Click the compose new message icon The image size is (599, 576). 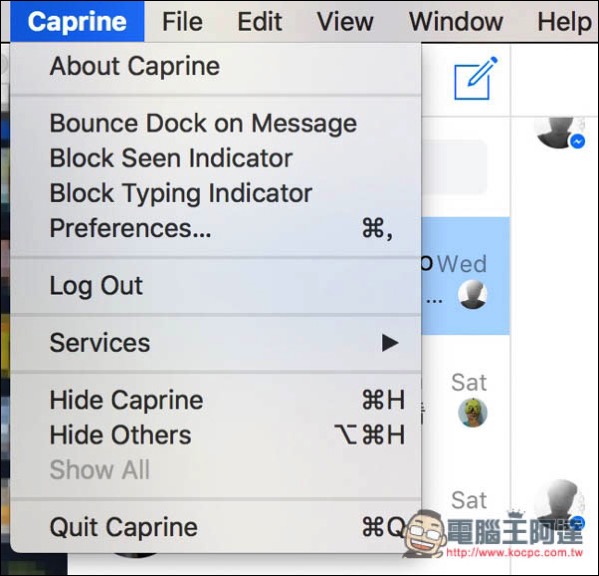[x=475, y=78]
